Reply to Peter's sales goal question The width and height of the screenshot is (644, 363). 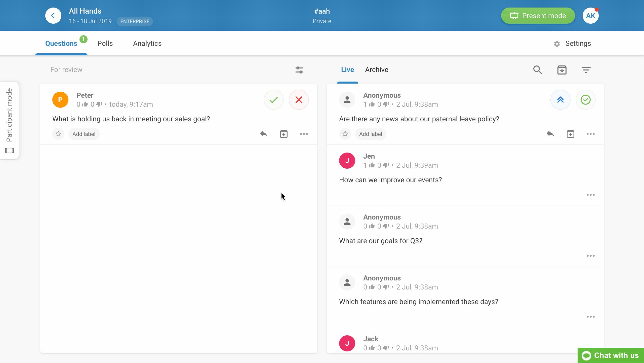(x=263, y=134)
